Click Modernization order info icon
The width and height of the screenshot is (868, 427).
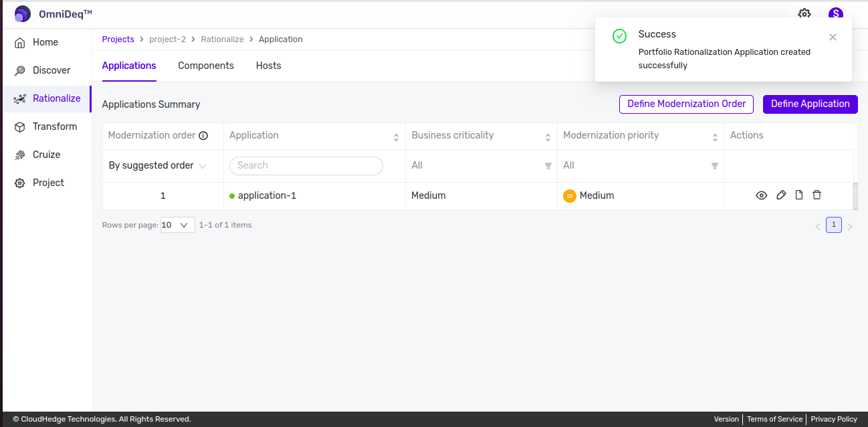pyautogui.click(x=203, y=136)
